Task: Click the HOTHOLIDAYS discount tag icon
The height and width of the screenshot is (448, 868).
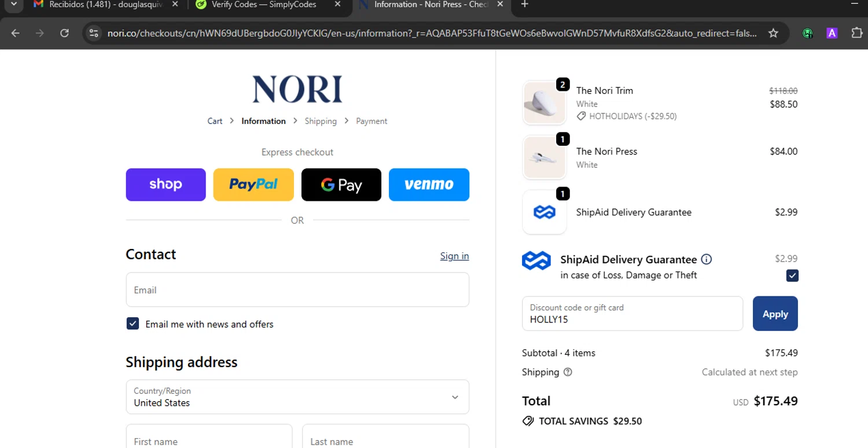Action: pos(581,116)
